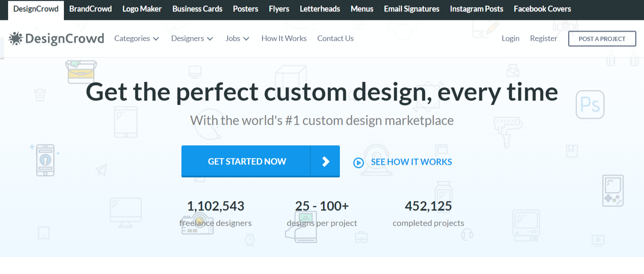
Task: Switch to the Flyers tab
Action: click(x=279, y=9)
